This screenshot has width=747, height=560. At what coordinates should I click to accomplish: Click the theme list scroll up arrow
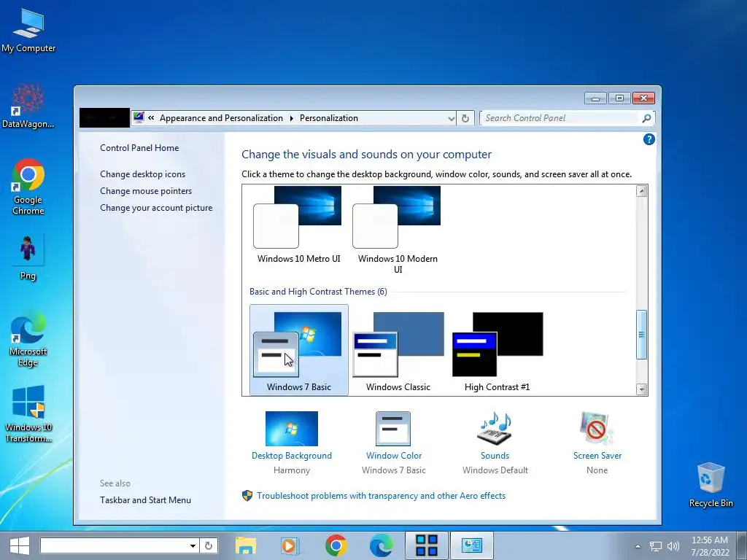click(x=642, y=191)
